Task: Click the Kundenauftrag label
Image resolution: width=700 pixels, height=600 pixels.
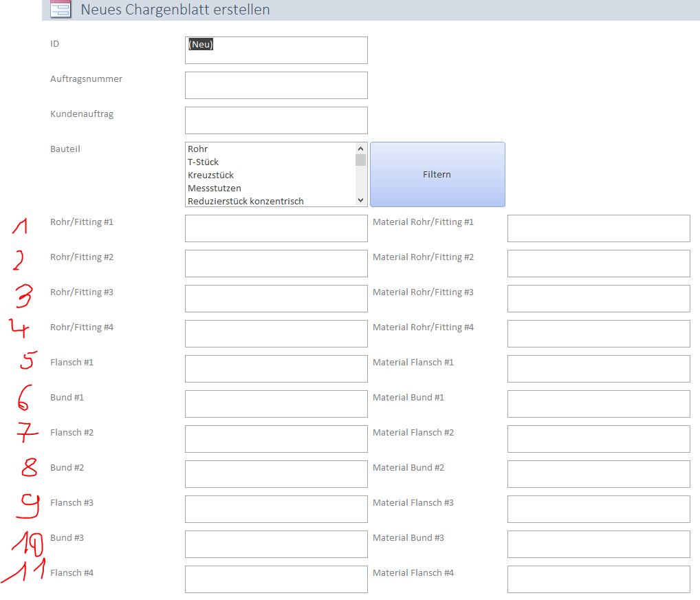Action: pos(82,114)
